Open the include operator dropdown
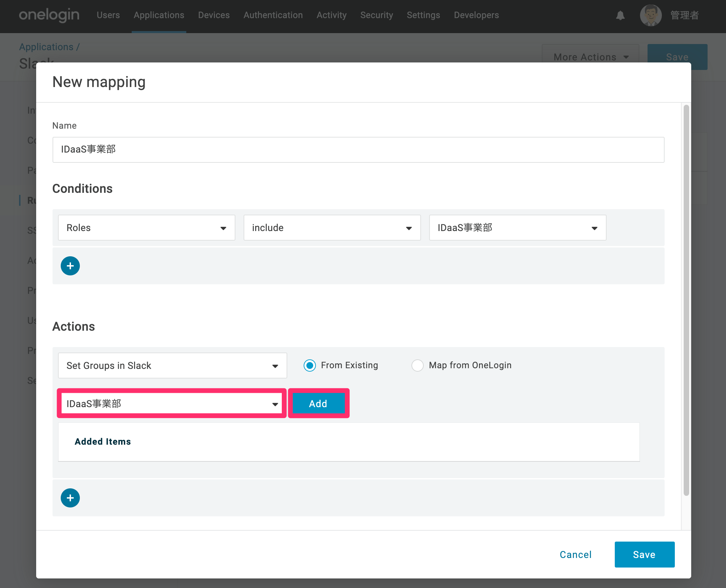The width and height of the screenshot is (726, 588). pos(332,228)
